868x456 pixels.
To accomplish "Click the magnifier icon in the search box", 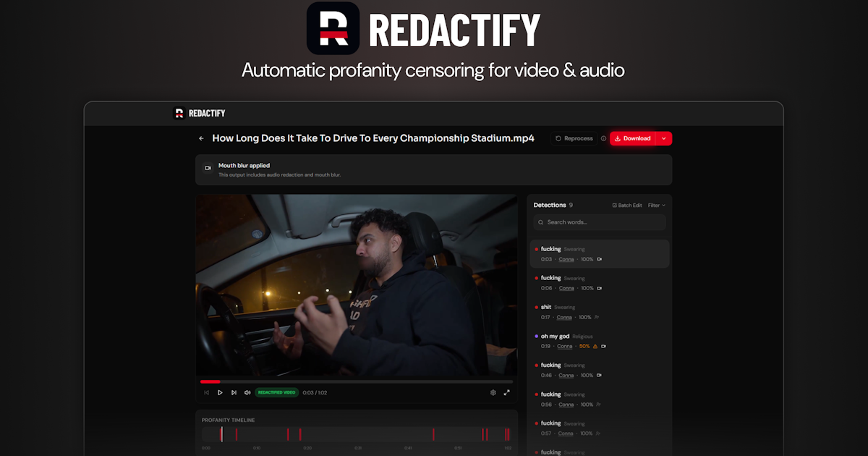I will coord(542,222).
